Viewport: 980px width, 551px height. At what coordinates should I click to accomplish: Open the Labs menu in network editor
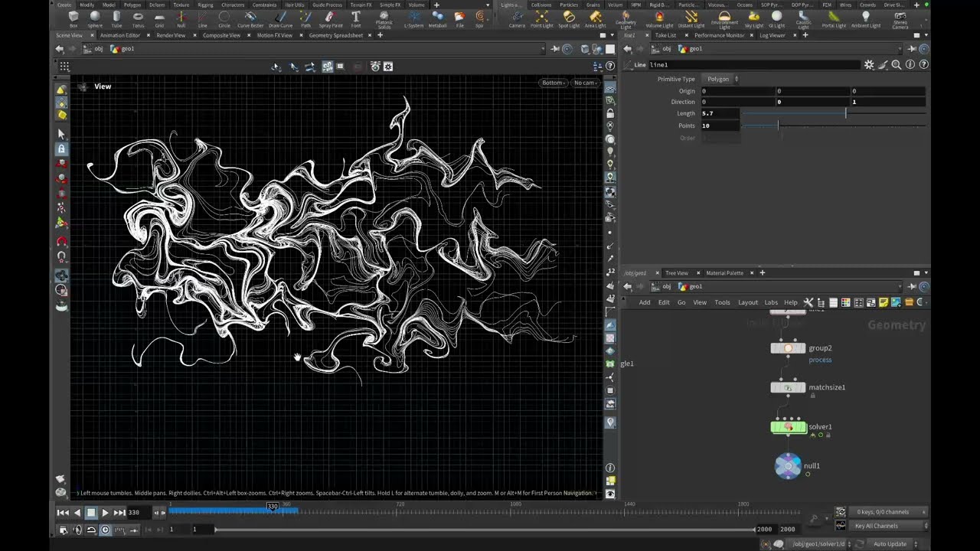771,302
